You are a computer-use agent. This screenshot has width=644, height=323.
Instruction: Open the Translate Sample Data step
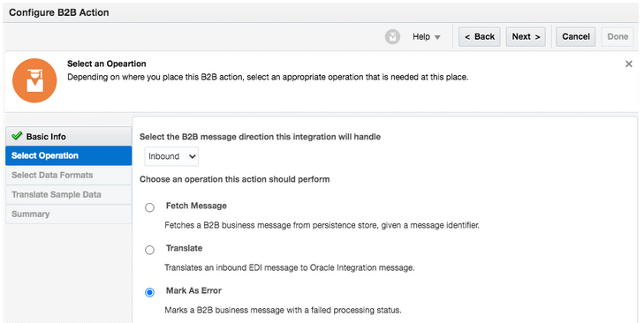69,194
